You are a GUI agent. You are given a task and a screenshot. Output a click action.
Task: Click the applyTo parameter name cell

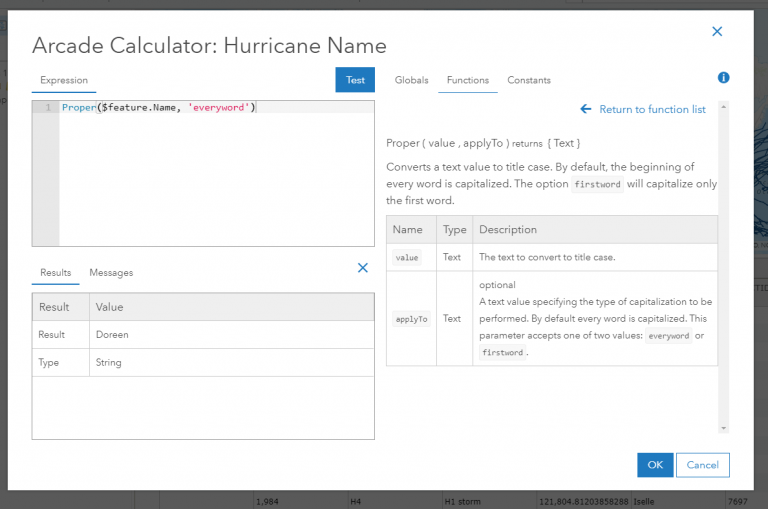point(411,318)
